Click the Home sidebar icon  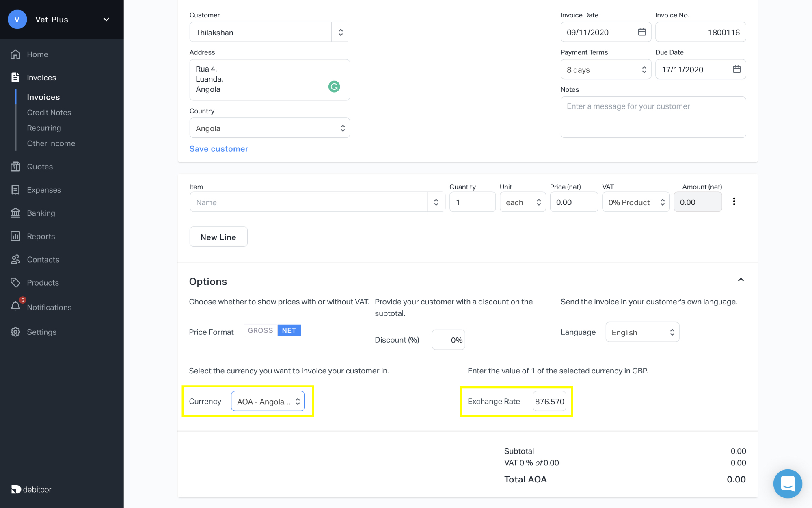tap(16, 53)
